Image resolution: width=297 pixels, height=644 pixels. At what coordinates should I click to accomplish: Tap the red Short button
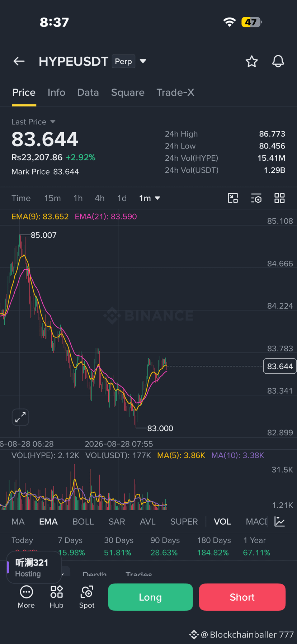[x=242, y=597]
